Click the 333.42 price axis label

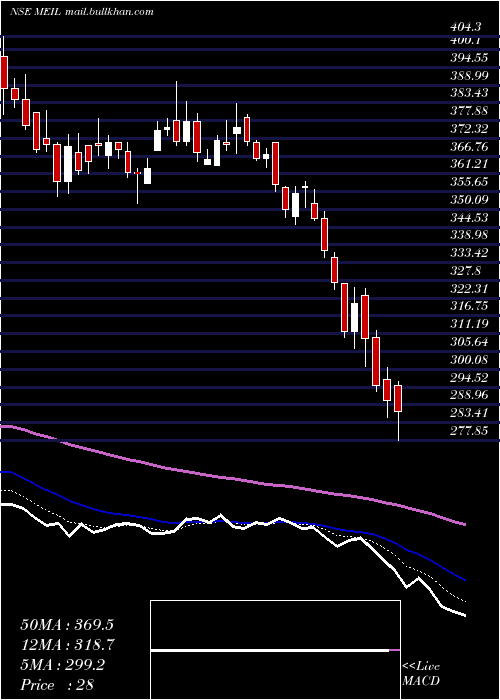click(470, 253)
